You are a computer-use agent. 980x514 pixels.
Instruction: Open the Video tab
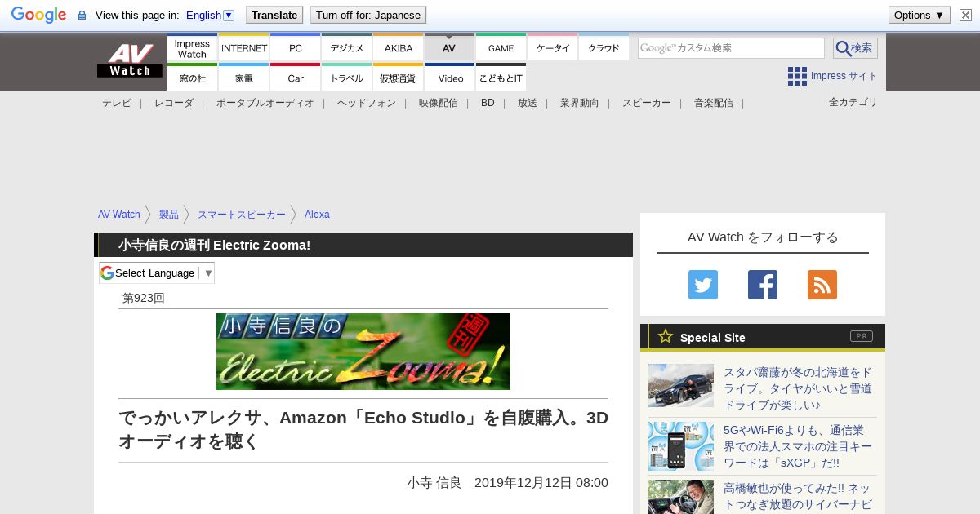click(450, 78)
